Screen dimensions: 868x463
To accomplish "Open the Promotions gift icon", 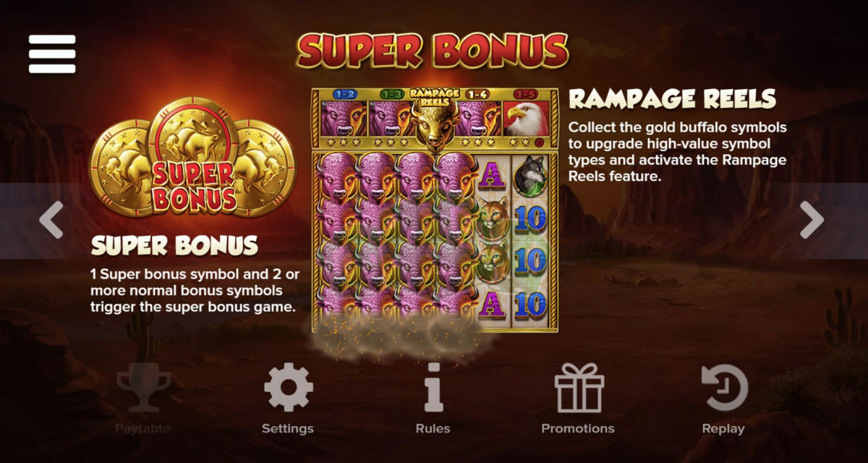I will (x=579, y=387).
